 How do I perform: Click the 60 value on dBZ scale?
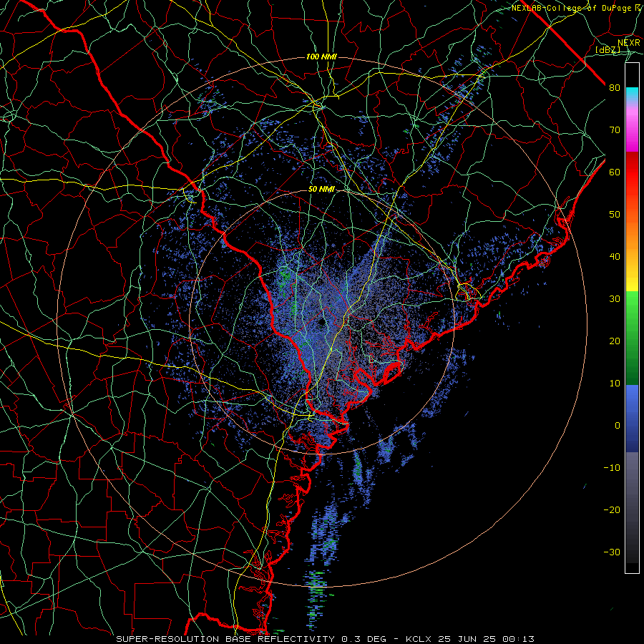(615, 172)
